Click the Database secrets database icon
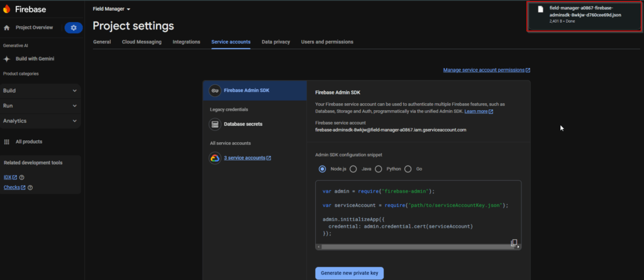Screen dimensions: 644x280 point(215,124)
